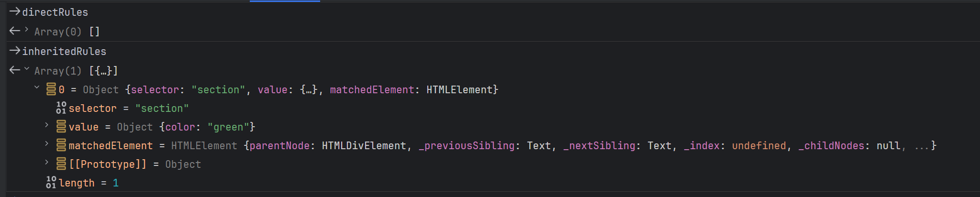Screen dimensions: 980x197
Task: Click the input arrow before directRules
Action: pos(14,12)
